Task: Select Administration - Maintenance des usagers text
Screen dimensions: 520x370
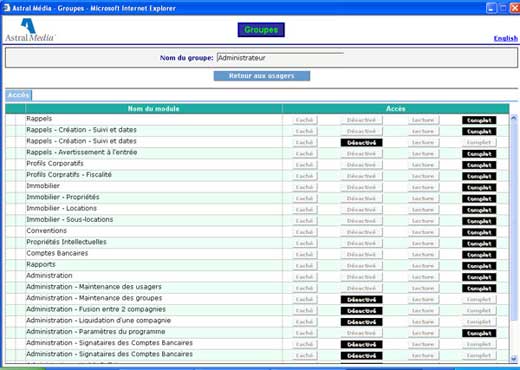Action: pyautogui.click(x=94, y=287)
